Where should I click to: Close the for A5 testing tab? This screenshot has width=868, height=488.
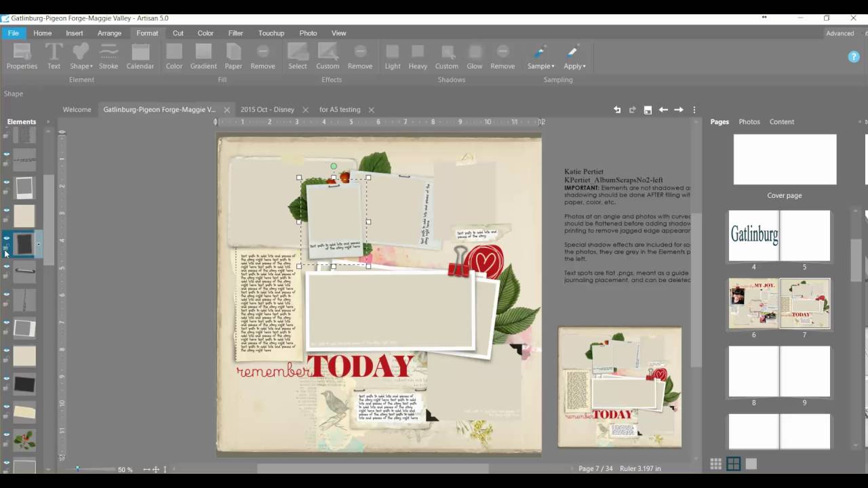pyautogui.click(x=372, y=110)
